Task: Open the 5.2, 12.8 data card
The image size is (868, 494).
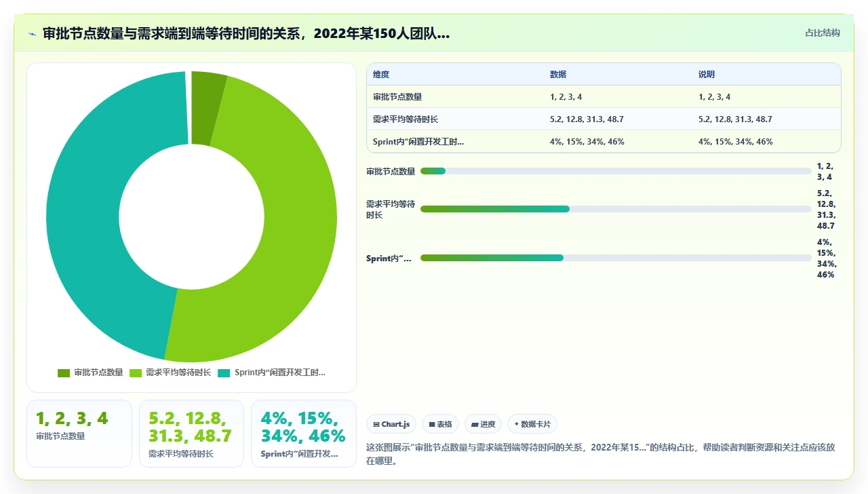Action: click(x=191, y=434)
